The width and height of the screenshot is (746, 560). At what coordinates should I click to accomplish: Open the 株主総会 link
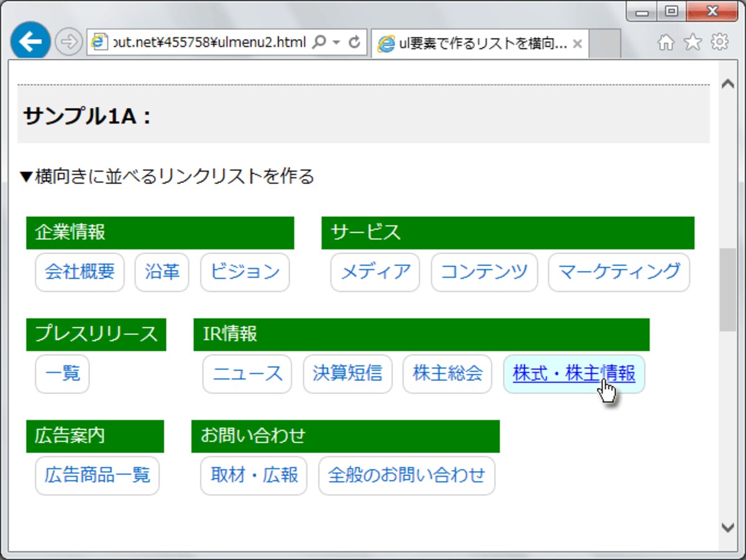click(448, 374)
